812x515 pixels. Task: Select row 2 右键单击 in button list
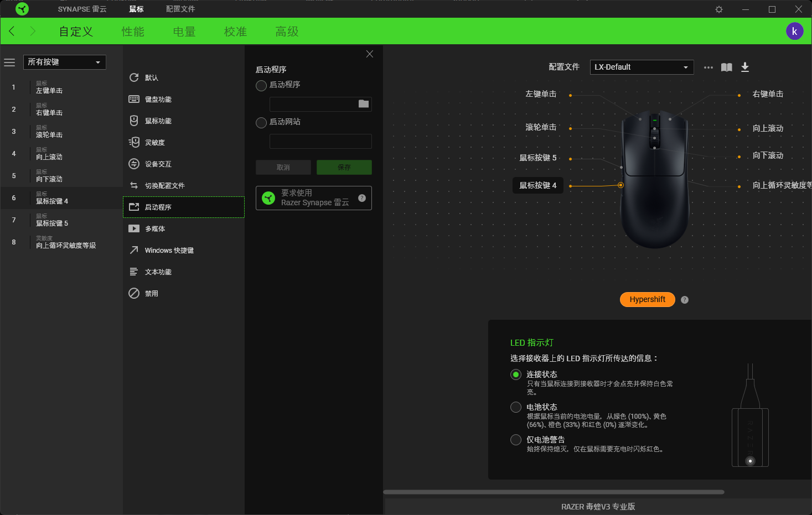click(61, 110)
